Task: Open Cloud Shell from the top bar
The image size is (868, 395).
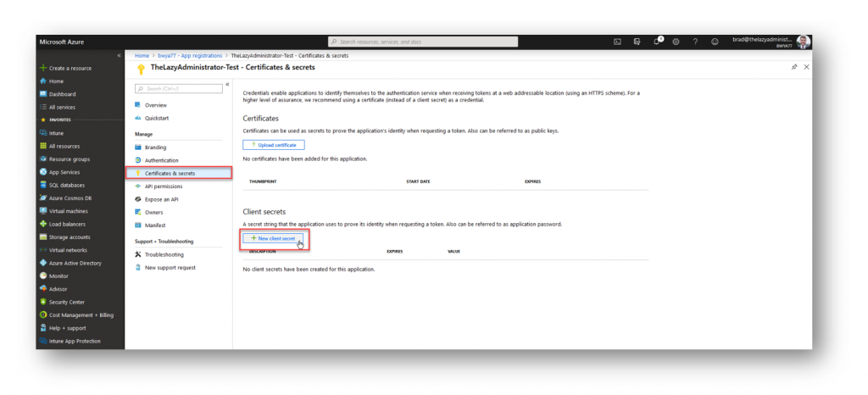Action: (x=617, y=42)
